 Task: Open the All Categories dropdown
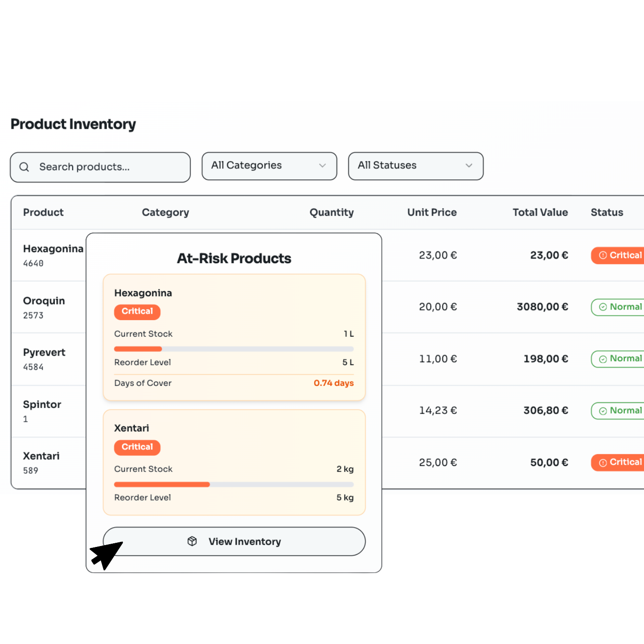(x=269, y=166)
